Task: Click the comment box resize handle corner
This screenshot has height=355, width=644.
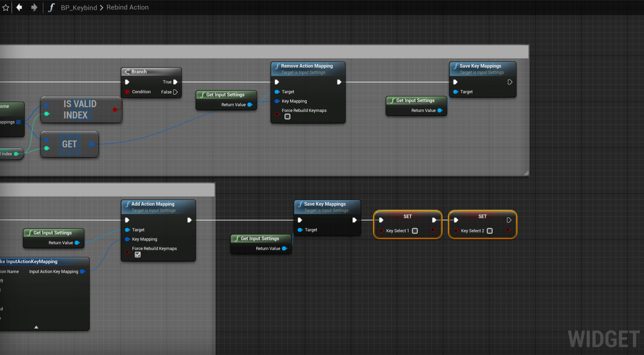Action: point(526,173)
